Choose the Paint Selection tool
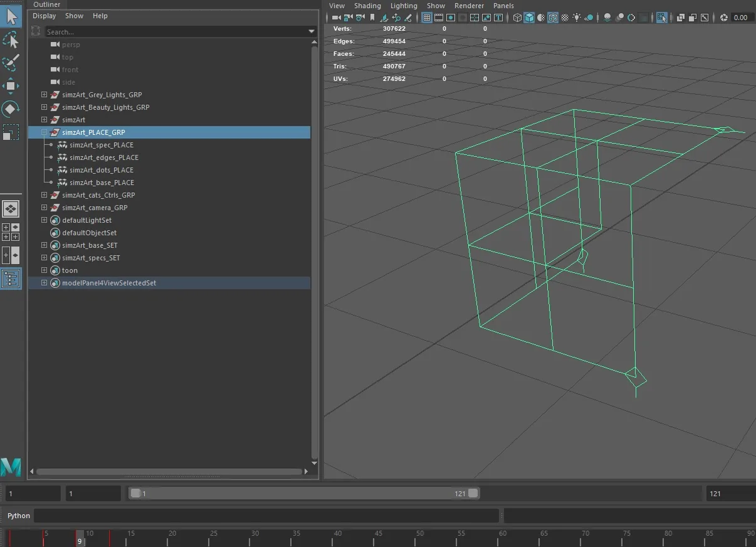The width and height of the screenshot is (756, 547). tap(11, 63)
